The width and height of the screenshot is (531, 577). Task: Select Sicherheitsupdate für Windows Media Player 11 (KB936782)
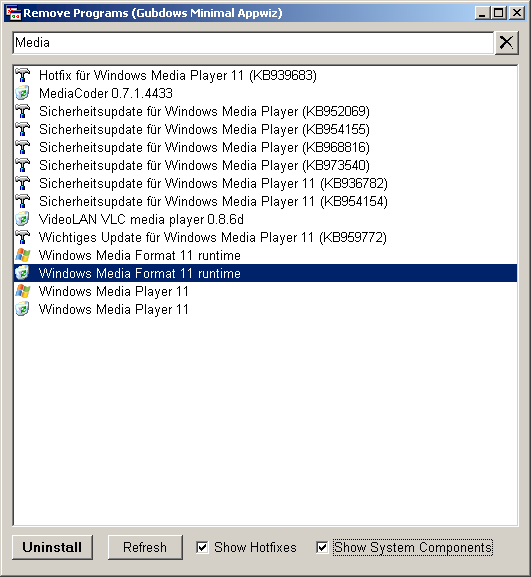(x=265, y=183)
